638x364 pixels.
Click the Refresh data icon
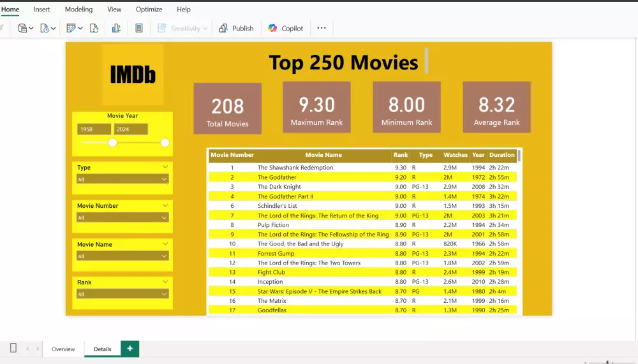click(94, 28)
